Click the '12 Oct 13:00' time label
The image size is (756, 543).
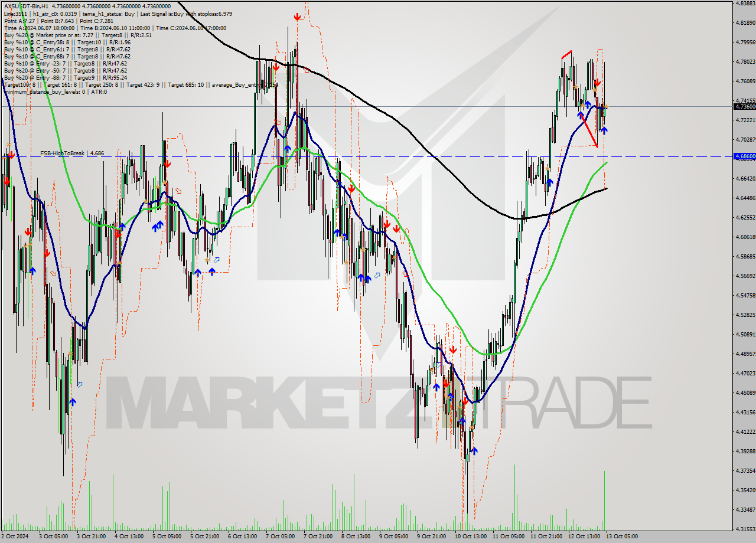[x=584, y=537]
